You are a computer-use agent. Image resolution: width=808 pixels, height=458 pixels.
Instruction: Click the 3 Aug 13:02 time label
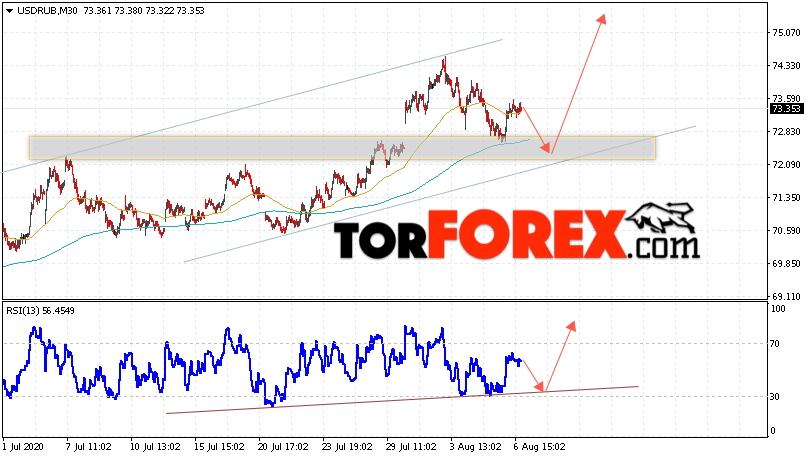pyautogui.click(x=478, y=447)
